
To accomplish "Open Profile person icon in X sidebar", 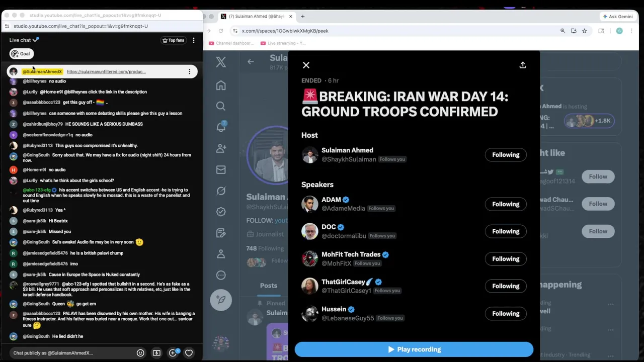I will [x=221, y=254].
